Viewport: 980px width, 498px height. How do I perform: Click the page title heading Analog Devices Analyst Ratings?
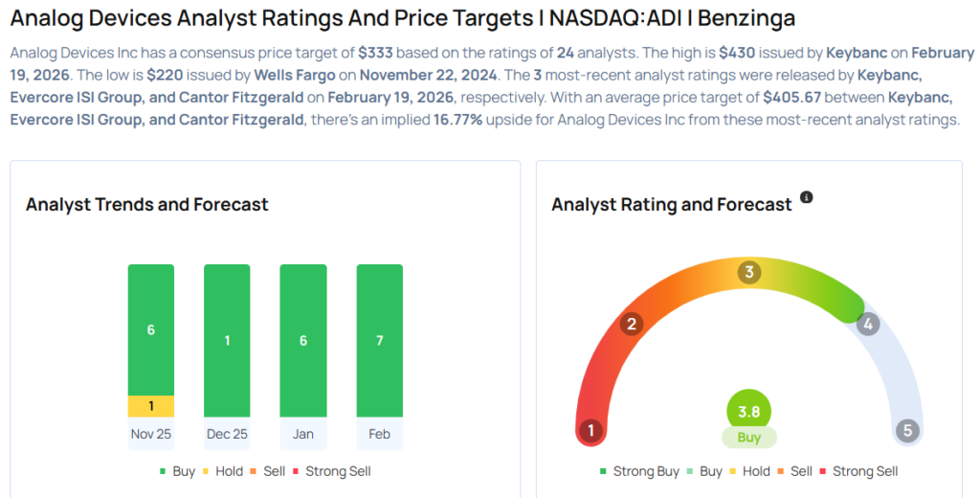(402, 18)
